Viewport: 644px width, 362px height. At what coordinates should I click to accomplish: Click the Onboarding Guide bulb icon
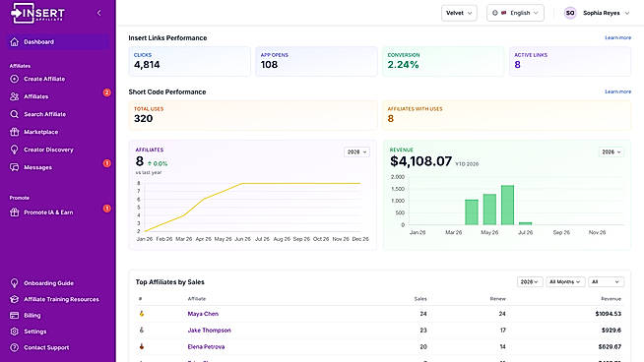(15, 283)
